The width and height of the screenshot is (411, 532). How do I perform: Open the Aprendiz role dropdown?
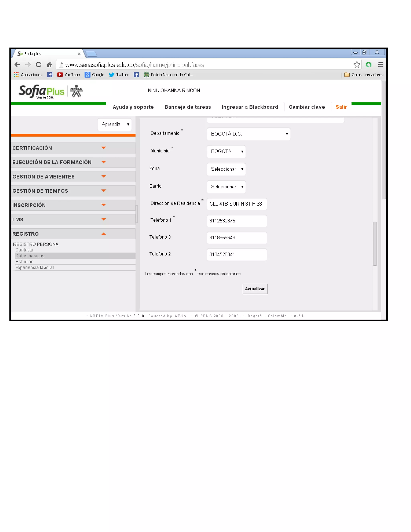[x=115, y=124]
